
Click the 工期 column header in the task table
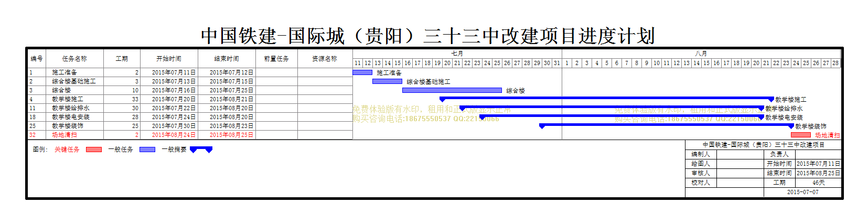click(x=122, y=59)
